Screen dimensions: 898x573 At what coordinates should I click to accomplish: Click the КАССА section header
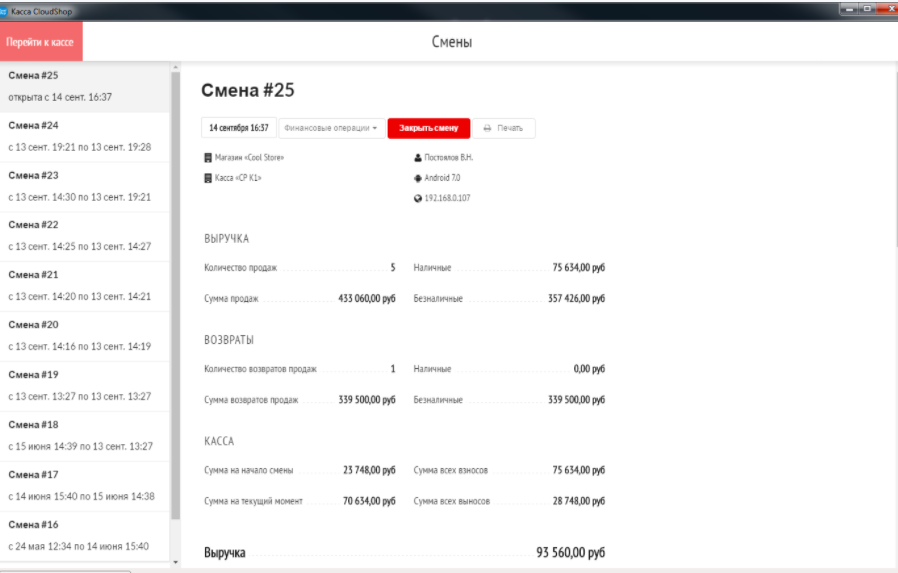click(219, 441)
